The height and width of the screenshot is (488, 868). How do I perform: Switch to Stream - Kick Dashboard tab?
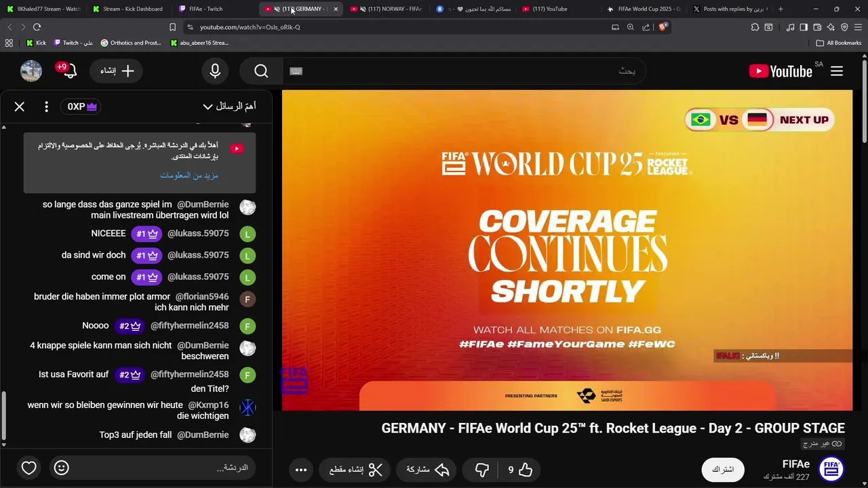point(129,9)
